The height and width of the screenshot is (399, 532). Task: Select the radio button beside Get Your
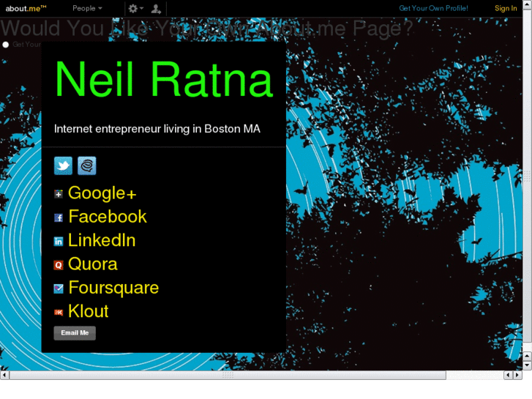5,45
